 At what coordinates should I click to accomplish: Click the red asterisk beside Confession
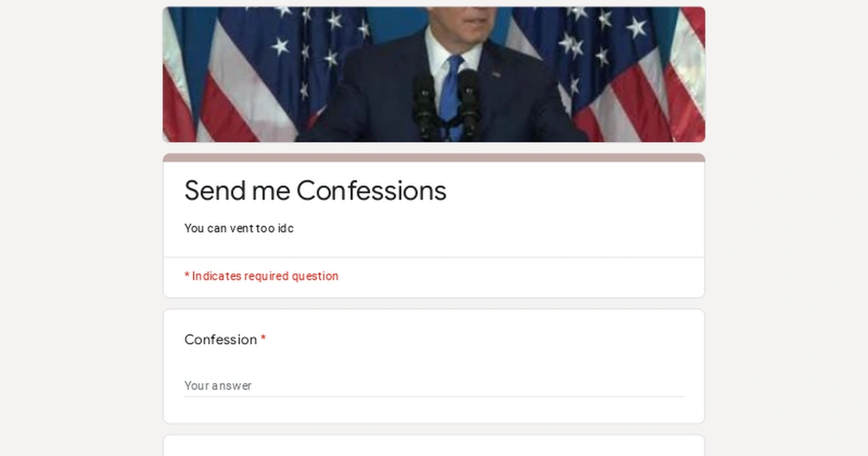pos(263,339)
